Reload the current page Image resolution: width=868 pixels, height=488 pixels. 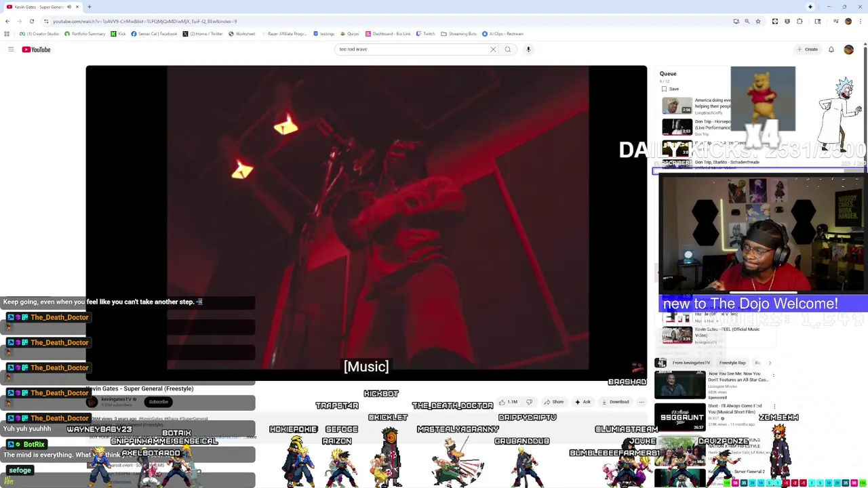point(32,21)
